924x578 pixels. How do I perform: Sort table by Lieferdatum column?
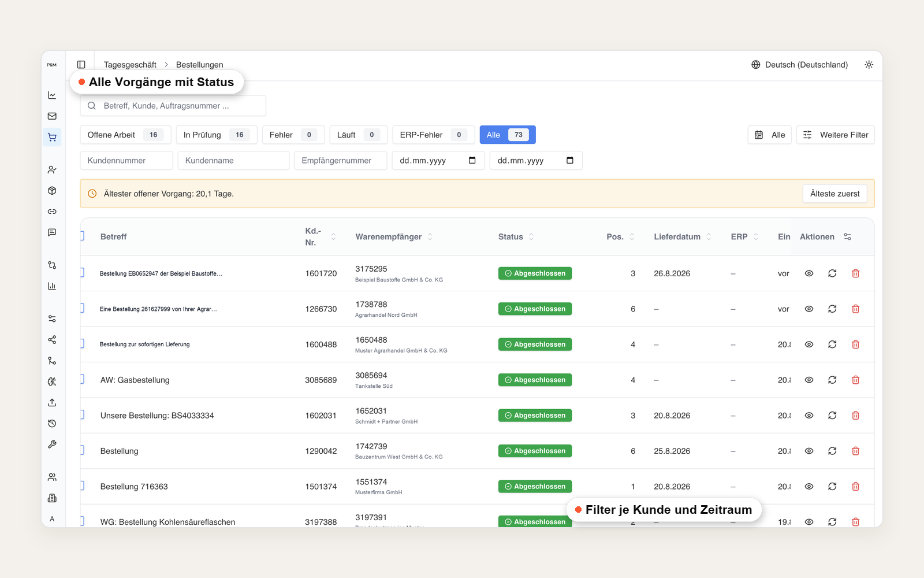(x=683, y=236)
